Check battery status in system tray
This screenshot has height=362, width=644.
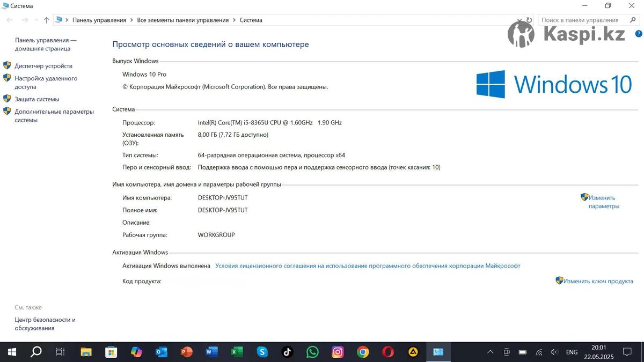click(523, 352)
